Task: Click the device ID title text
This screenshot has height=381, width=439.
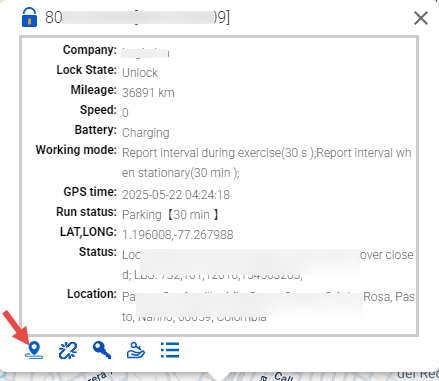Action: pyautogui.click(x=137, y=17)
